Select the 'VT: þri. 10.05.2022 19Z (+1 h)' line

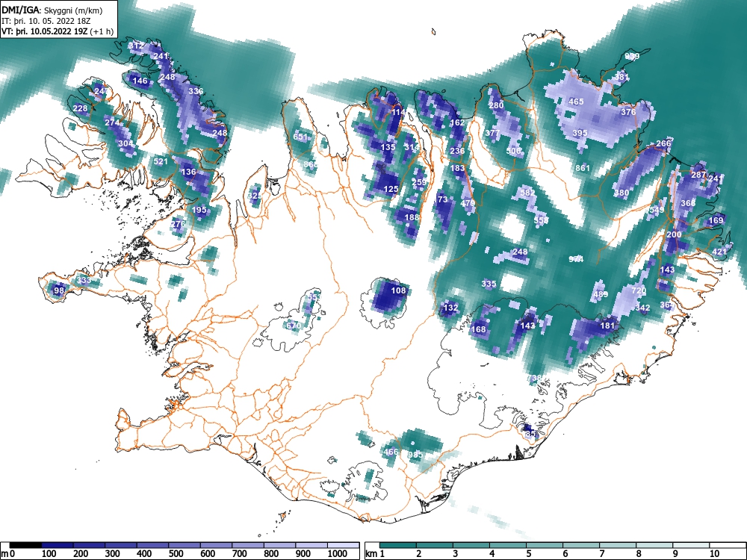58,31
